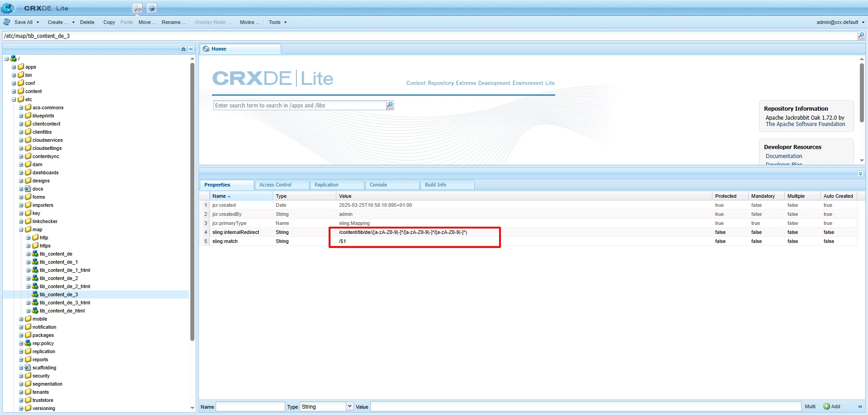This screenshot has width=868, height=415.
Task: Collapse the map tree node
Action: click(21, 229)
